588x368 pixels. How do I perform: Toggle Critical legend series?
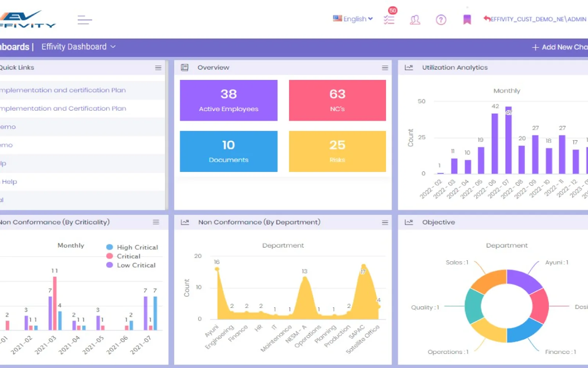123,256
